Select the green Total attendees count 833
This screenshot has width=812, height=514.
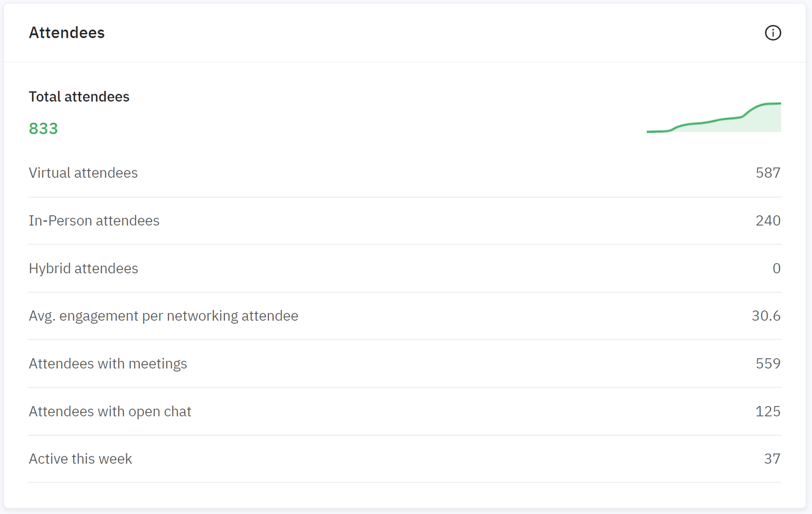coord(43,129)
